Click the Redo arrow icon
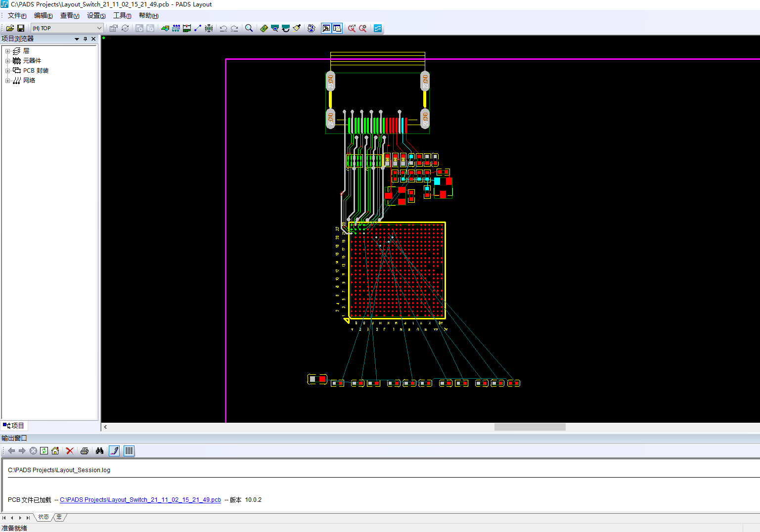This screenshot has height=532, width=760. click(234, 28)
